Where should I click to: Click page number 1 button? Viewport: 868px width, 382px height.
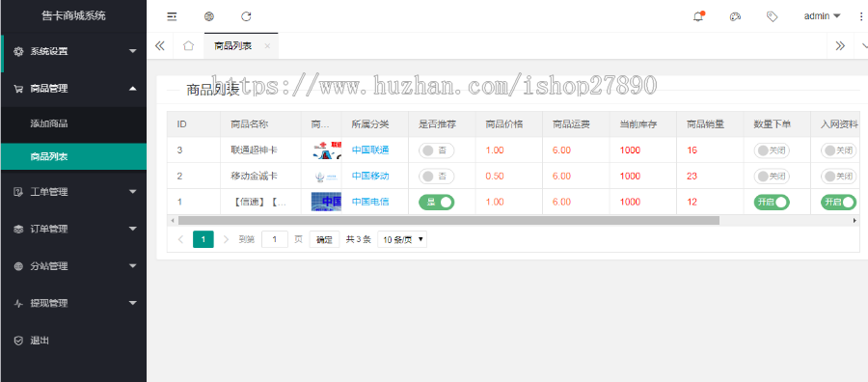click(203, 240)
